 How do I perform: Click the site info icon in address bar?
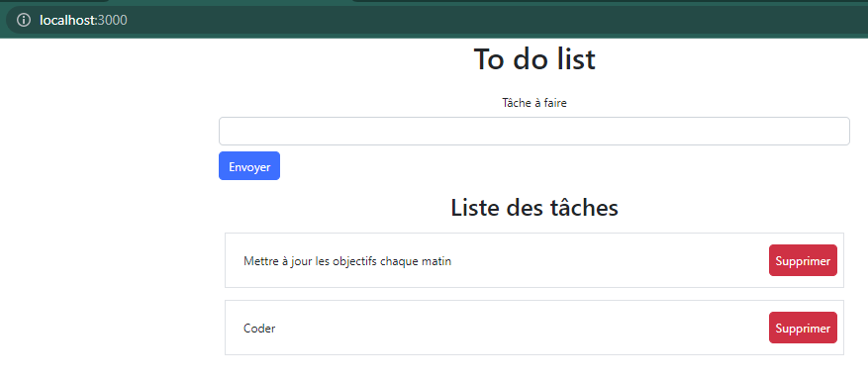[x=23, y=21]
